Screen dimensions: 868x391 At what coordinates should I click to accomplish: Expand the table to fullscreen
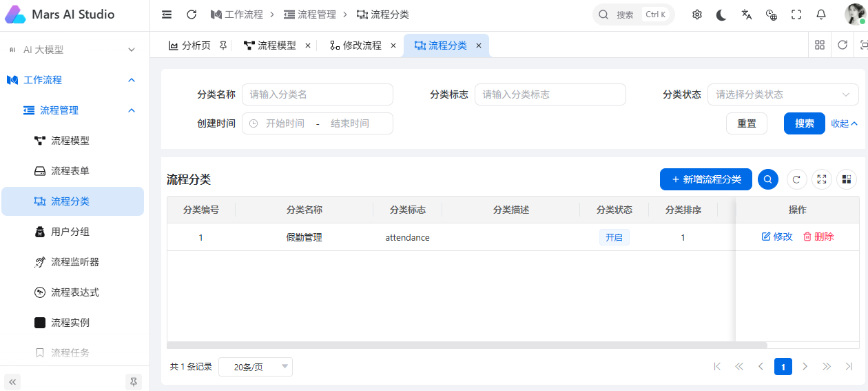[822, 179]
